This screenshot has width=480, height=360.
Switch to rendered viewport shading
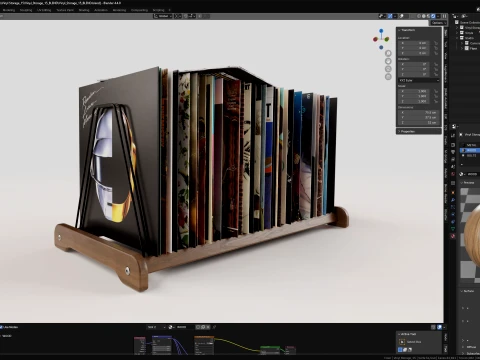click(433, 16)
